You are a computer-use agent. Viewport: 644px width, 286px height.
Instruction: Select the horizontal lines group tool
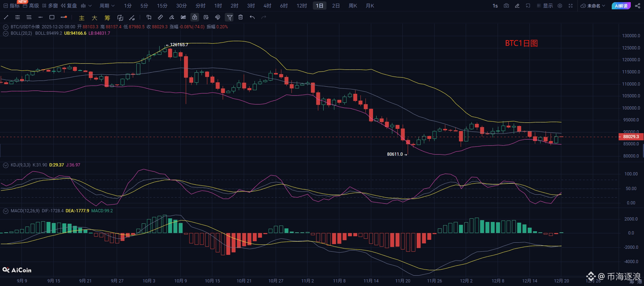point(29,17)
